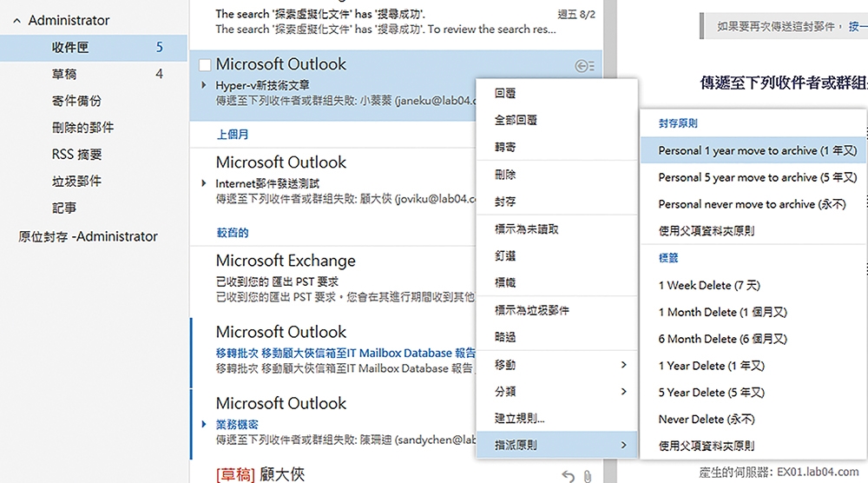The height and width of the screenshot is (483, 868).
Task: Collapse the 上個月 date group header
Action: coord(233,135)
